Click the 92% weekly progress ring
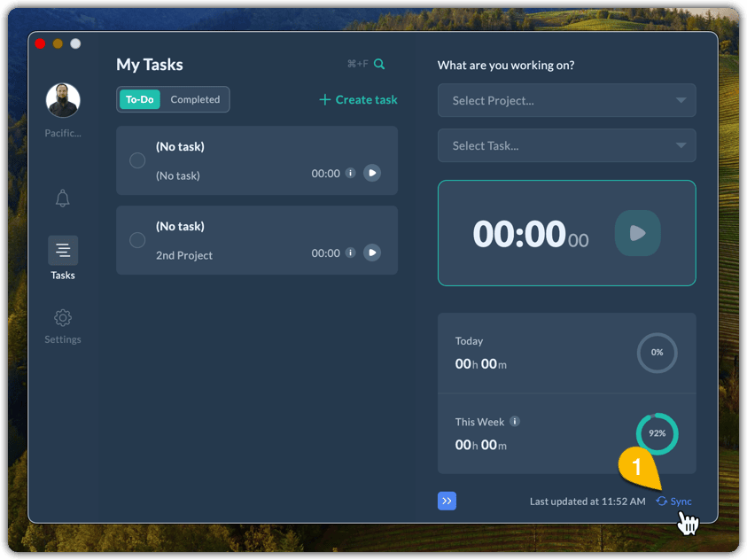This screenshot has width=747, height=560. pos(657,433)
